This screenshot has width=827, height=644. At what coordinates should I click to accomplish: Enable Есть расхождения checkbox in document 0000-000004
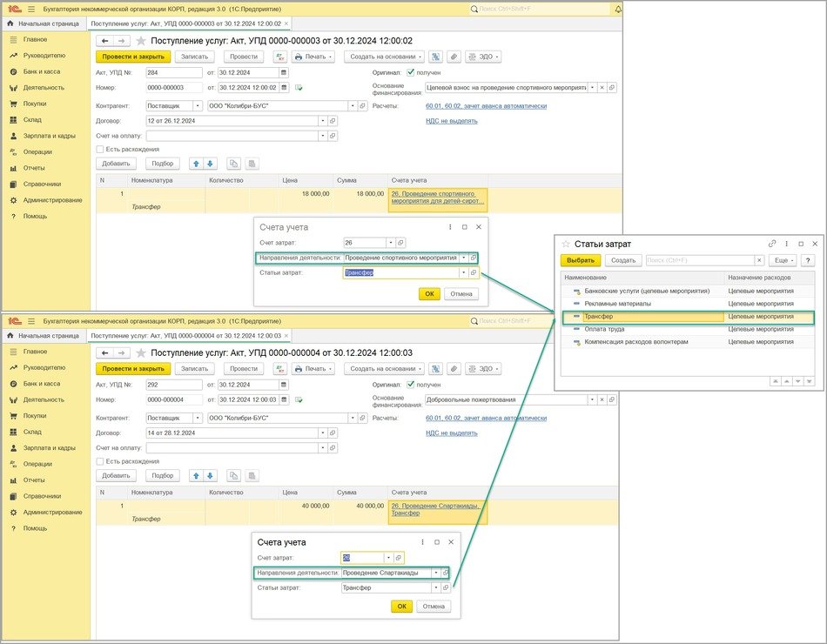[100, 461]
